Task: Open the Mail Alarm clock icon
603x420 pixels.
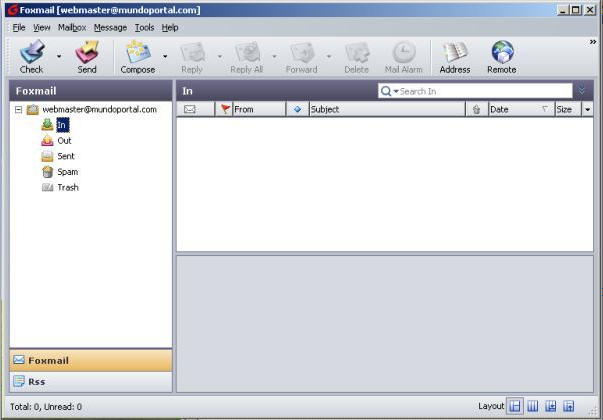Action: [x=404, y=52]
